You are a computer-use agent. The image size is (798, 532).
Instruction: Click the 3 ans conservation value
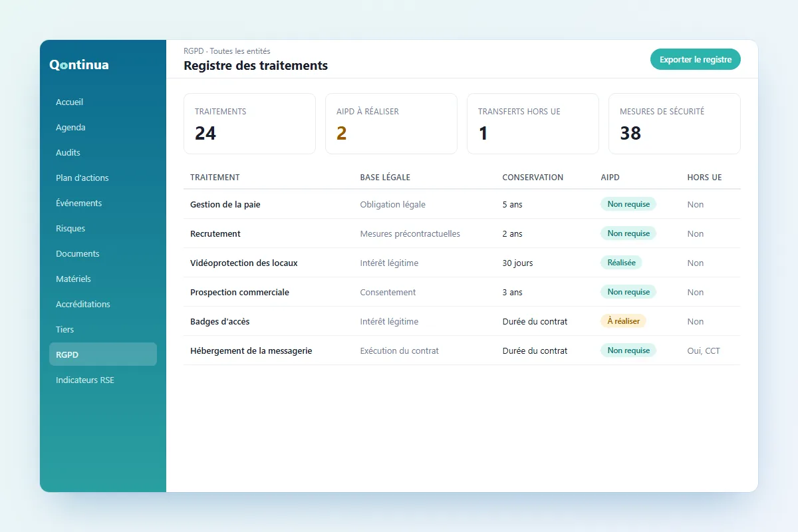(512, 292)
